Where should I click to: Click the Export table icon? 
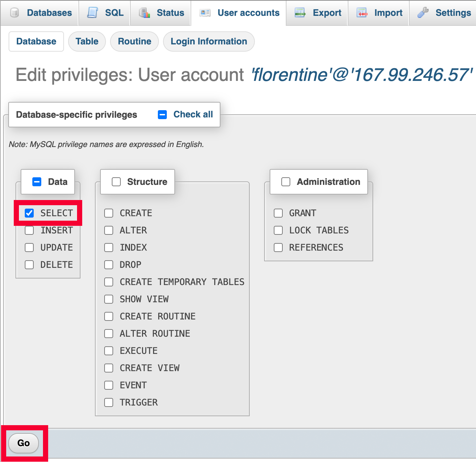coord(300,13)
